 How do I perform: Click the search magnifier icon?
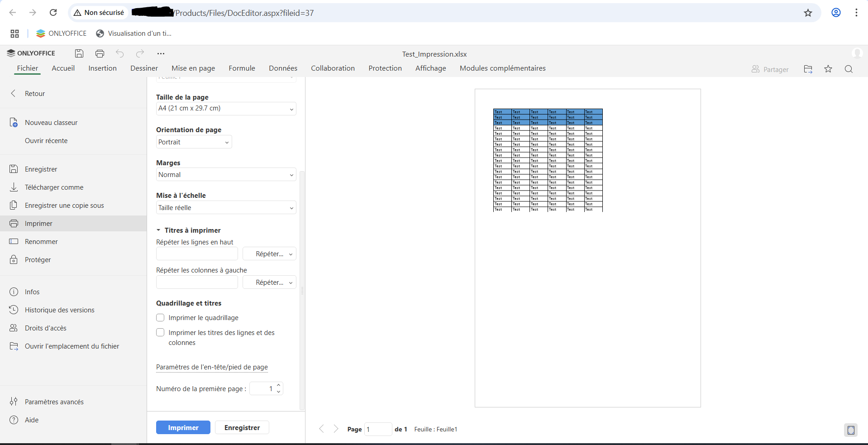click(x=849, y=69)
